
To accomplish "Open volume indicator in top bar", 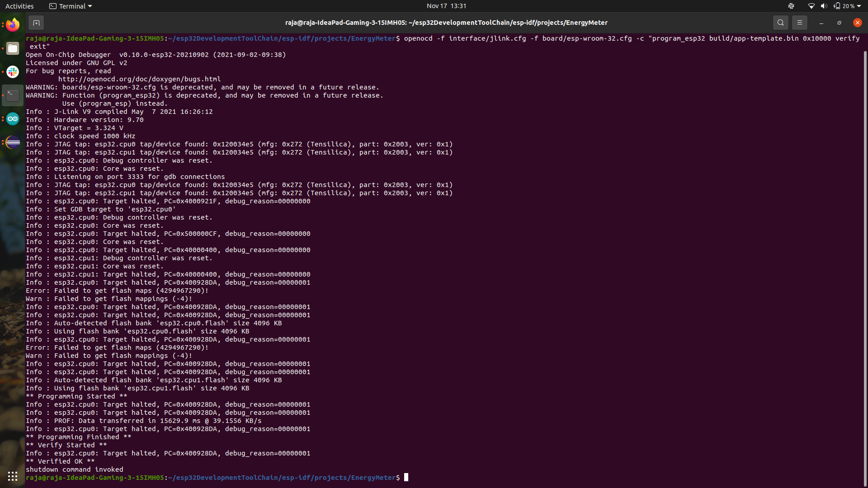I will [824, 6].
